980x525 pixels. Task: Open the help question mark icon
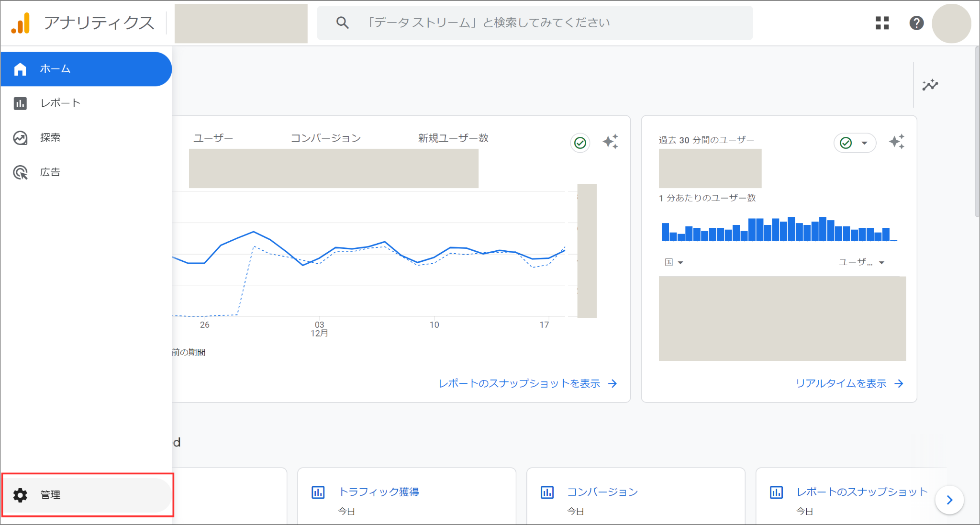pyautogui.click(x=916, y=23)
